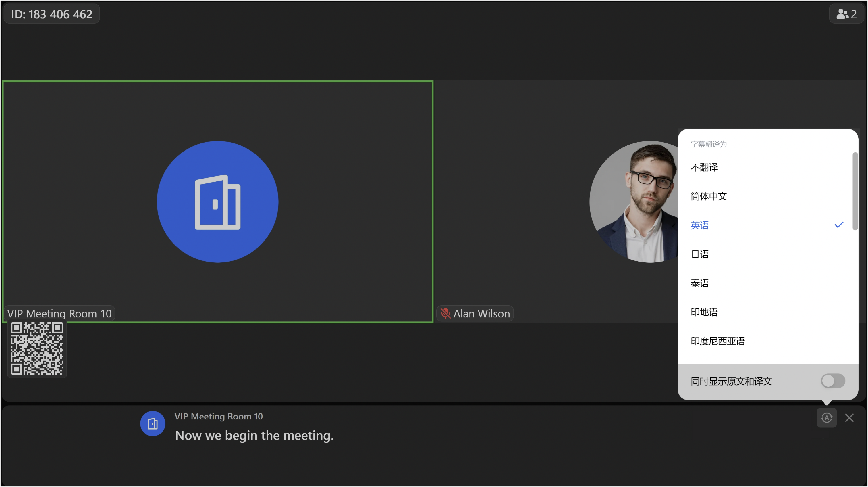Click the 字幕翻译为 header text
This screenshot has width=868, height=487.
pyautogui.click(x=708, y=144)
